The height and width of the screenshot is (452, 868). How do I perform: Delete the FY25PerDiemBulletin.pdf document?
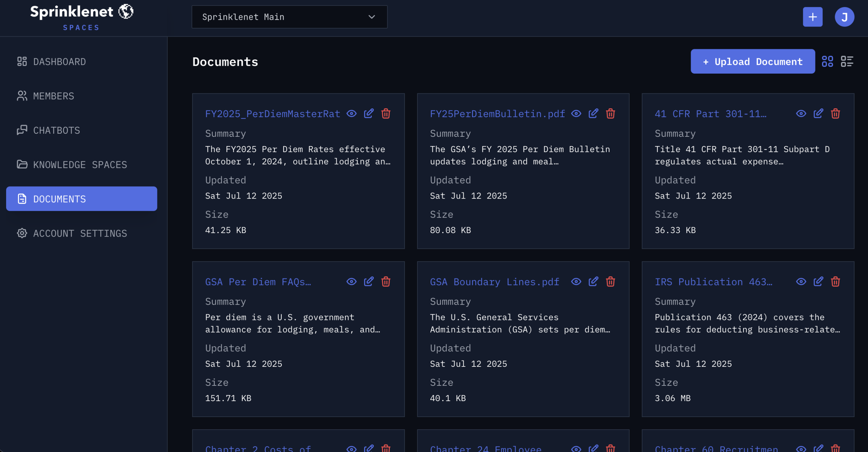pyautogui.click(x=610, y=114)
